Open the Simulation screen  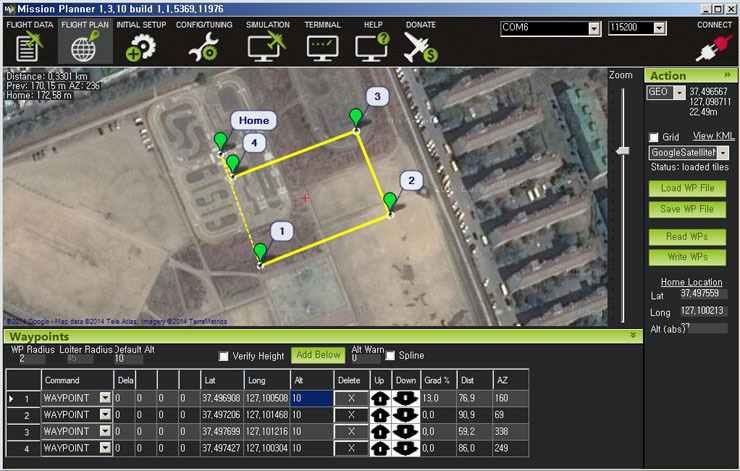[267, 42]
